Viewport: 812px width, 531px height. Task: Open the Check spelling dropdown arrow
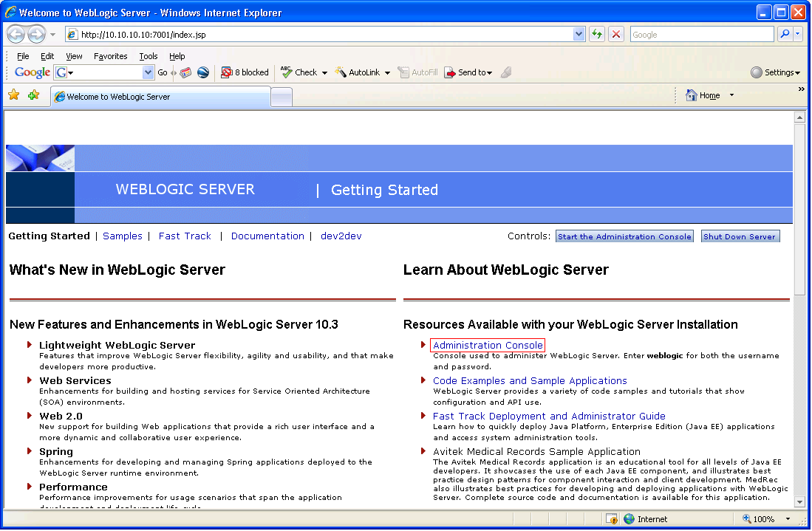[324, 72]
